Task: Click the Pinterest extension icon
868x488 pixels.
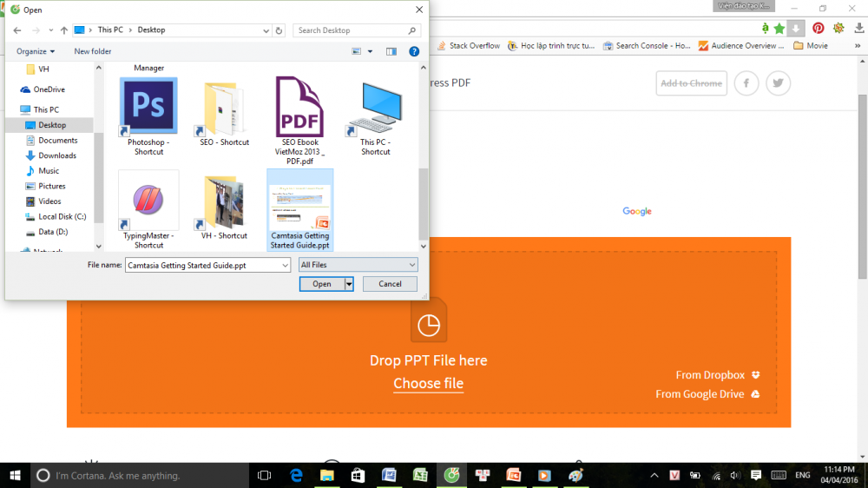Action: tap(819, 29)
